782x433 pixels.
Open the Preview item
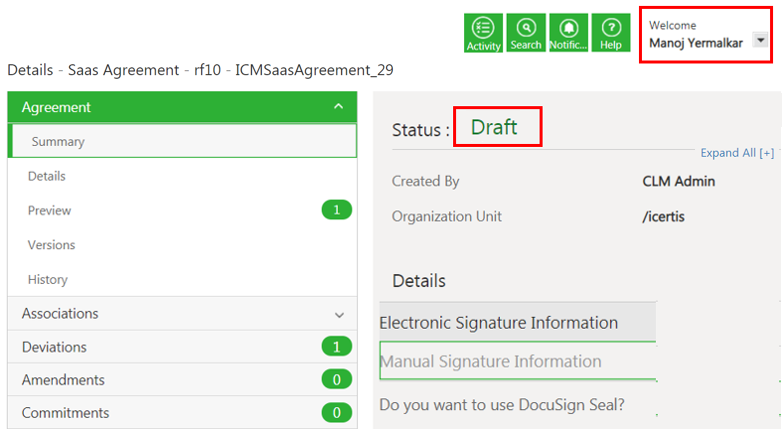coord(50,211)
